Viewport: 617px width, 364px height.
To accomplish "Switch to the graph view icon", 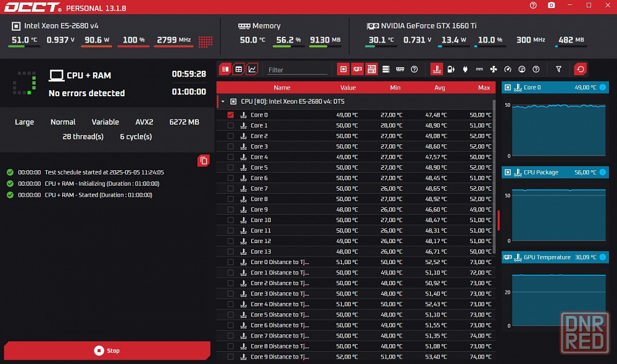I will tap(252, 69).
